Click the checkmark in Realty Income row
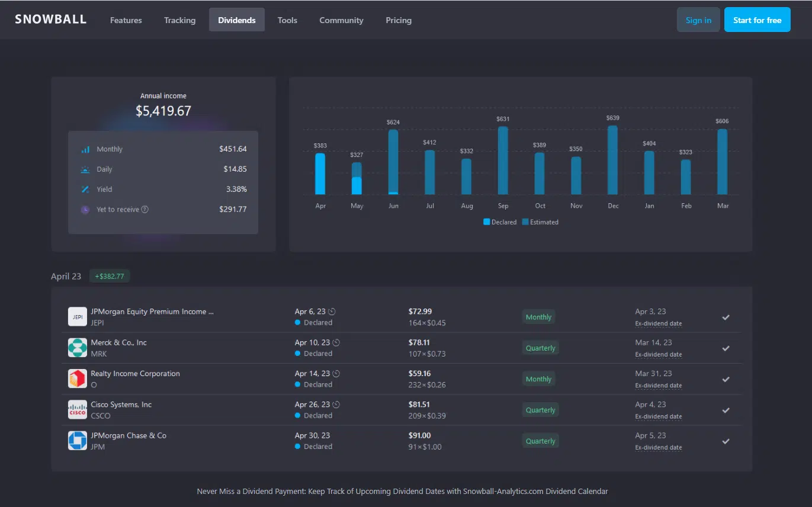The image size is (812, 507). coord(726,379)
